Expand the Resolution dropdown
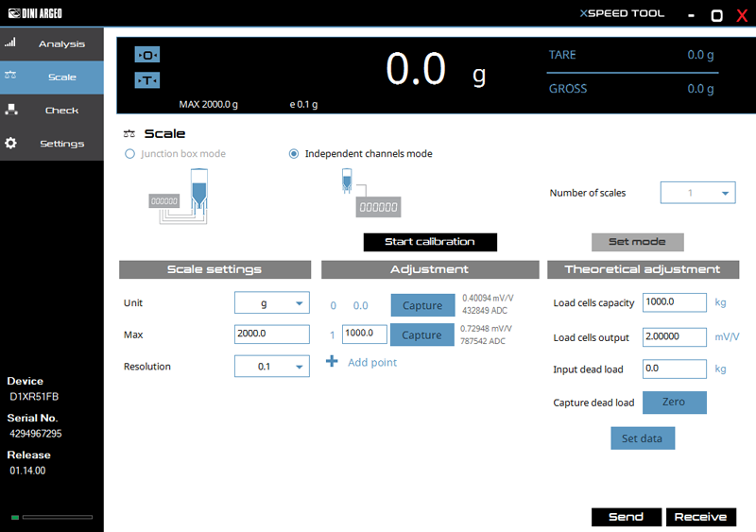Viewport: 756px width, 532px height. [x=271, y=367]
